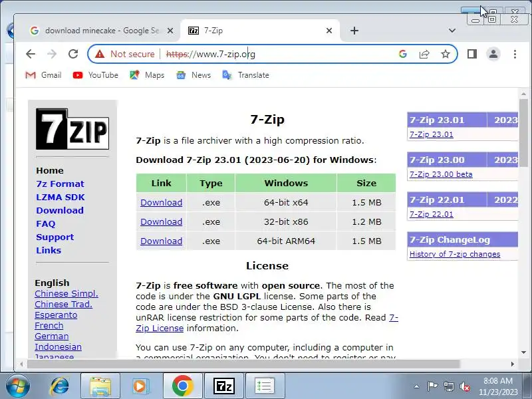Screen dimensions: 532x399
Task: Go back with the browser back arrow
Action: (31, 54)
